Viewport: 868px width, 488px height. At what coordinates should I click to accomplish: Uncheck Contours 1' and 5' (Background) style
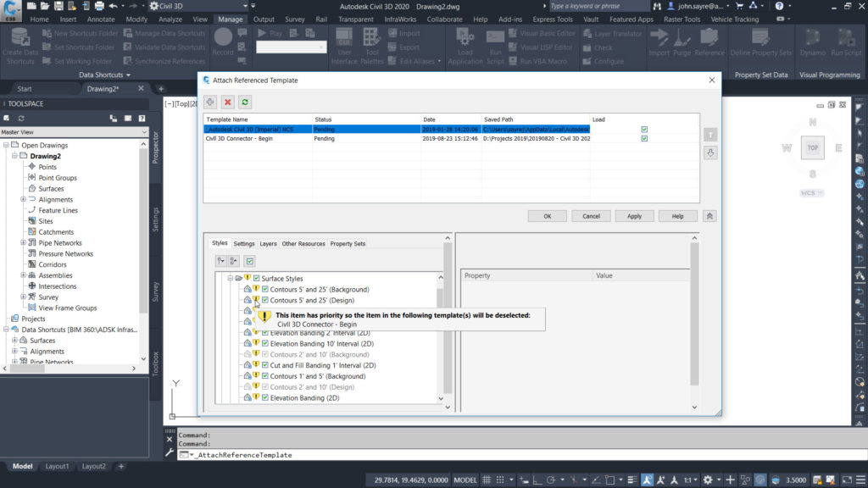[x=265, y=375]
